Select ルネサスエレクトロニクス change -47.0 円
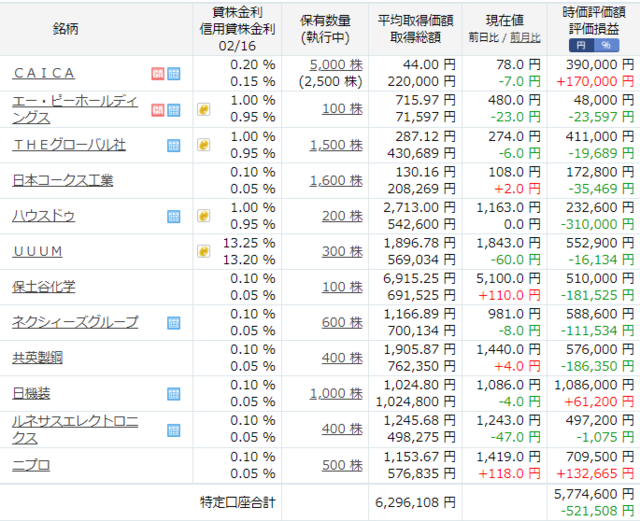Viewport: 640px width, 521px height. (515, 437)
